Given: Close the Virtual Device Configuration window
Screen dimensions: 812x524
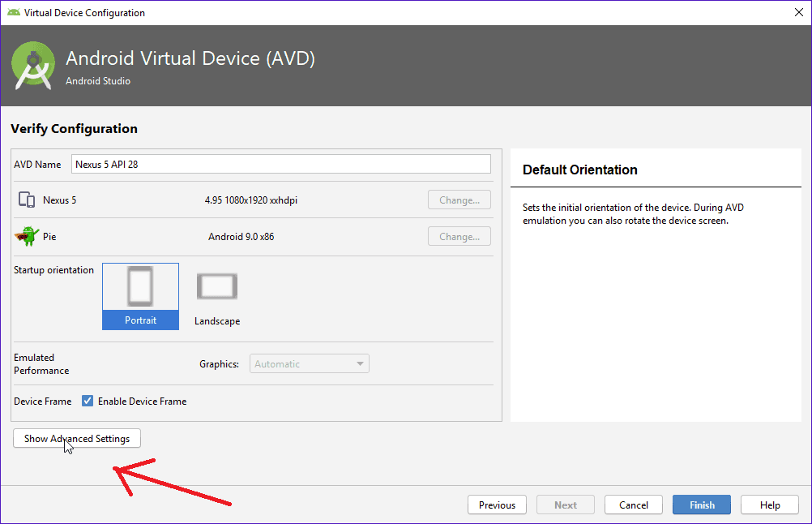Looking at the screenshot, I should 799,12.
